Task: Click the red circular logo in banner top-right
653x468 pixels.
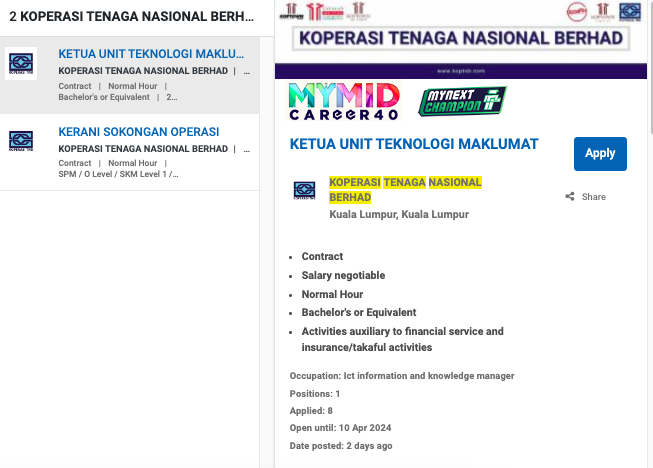Action: [x=577, y=11]
